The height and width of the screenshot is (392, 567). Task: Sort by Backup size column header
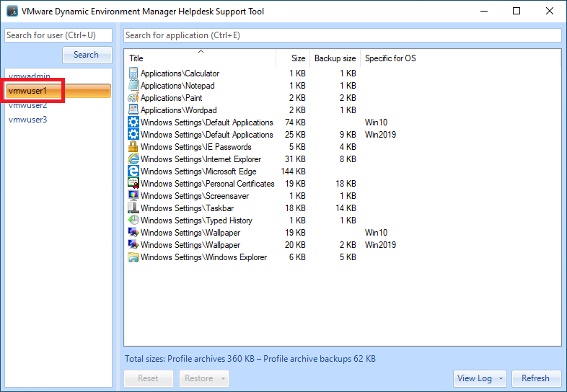335,58
